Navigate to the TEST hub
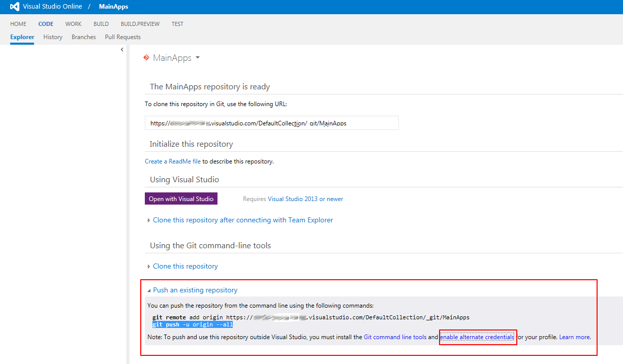Screen dimensions: 623x364 point(177,24)
